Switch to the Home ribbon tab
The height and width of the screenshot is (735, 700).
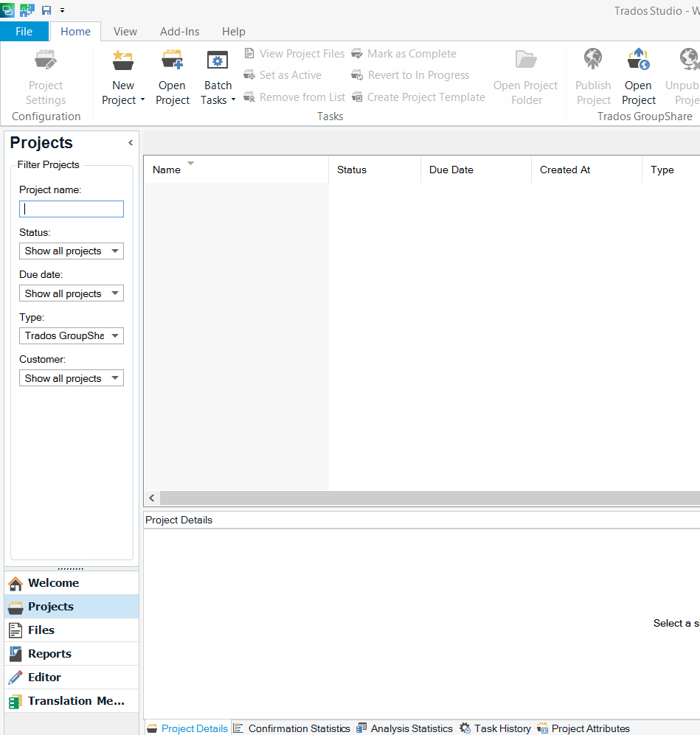click(x=75, y=32)
